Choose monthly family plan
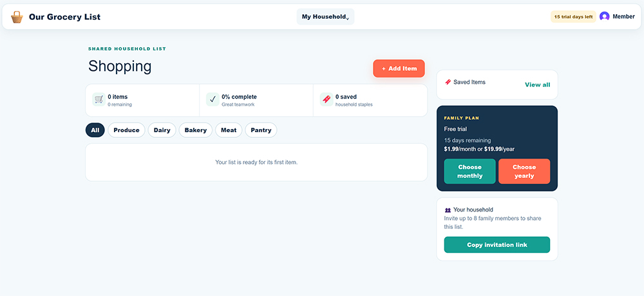 click(470, 172)
